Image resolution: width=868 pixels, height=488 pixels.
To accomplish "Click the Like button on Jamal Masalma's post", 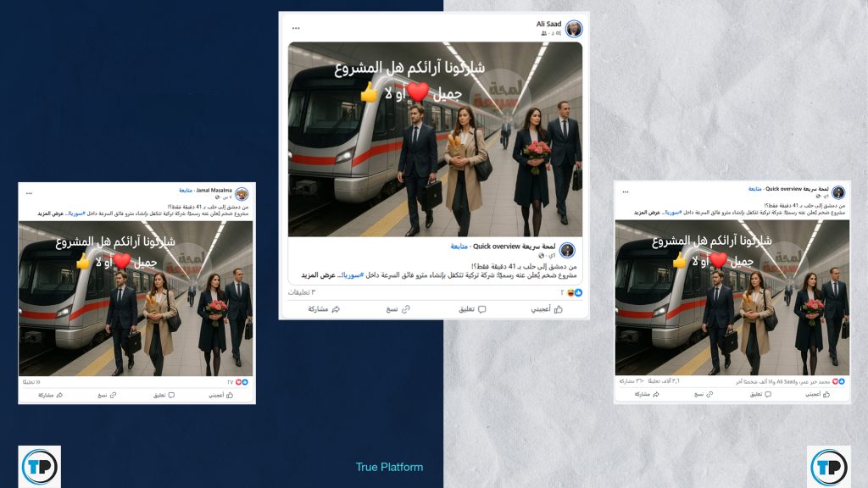I will pos(221,395).
